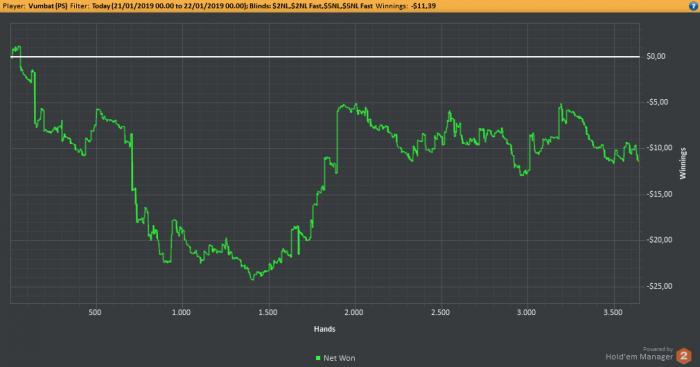Viewport: 700px width, 367px height.
Task: Click the 500 hands axis tick label
Action: pos(95,312)
